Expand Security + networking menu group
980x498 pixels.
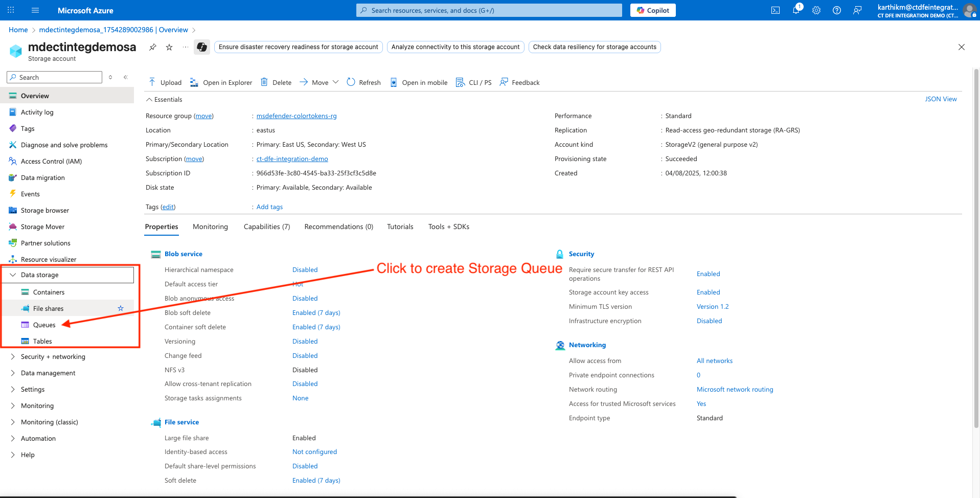pyautogui.click(x=53, y=357)
